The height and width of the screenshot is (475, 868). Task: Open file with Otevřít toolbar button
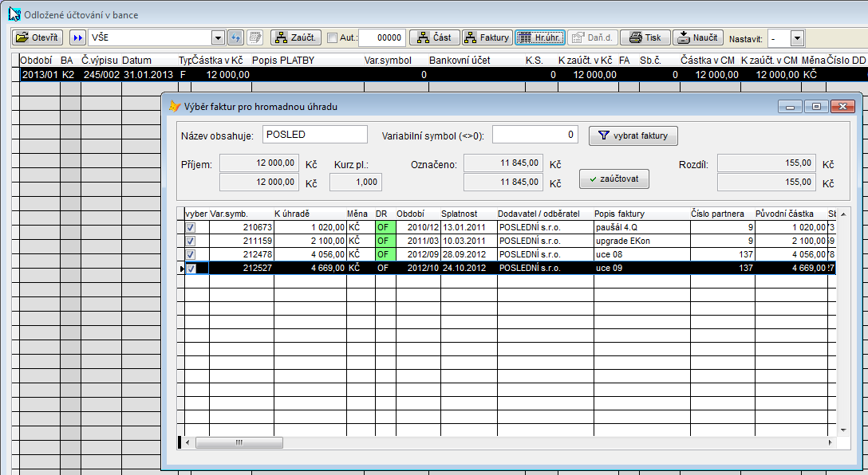[37, 37]
